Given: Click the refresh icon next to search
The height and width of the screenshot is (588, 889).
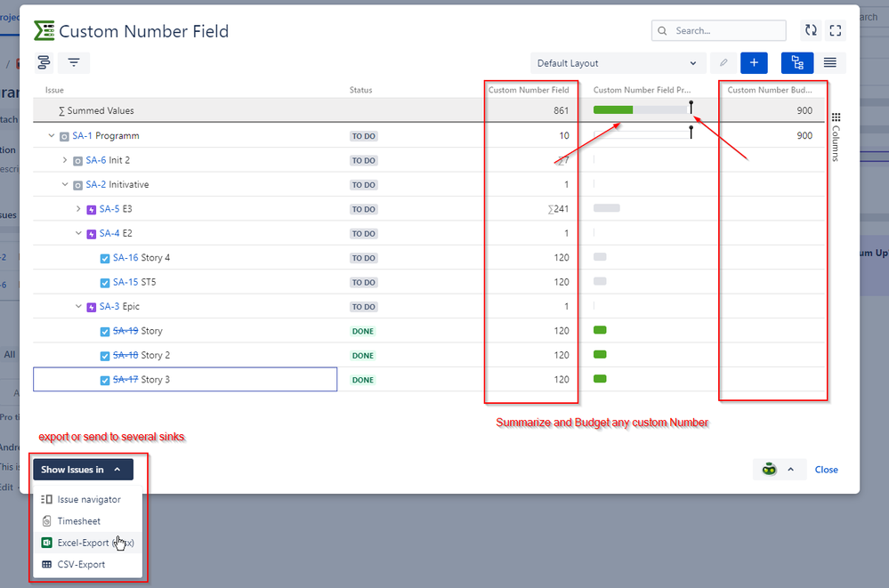Looking at the screenshot, I should (x=811, y=30).
